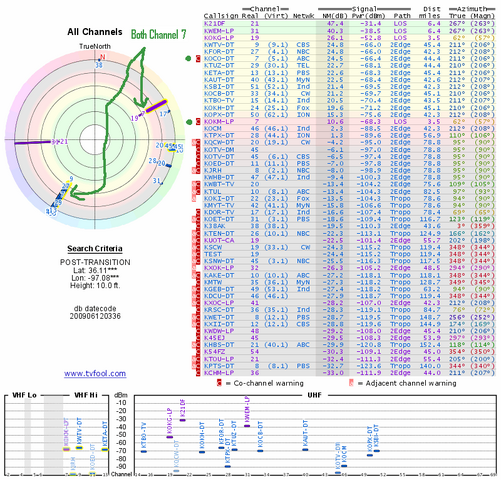Click the Both Channel 7 green annotation
The image size is (501, 480).
point(159,34)
